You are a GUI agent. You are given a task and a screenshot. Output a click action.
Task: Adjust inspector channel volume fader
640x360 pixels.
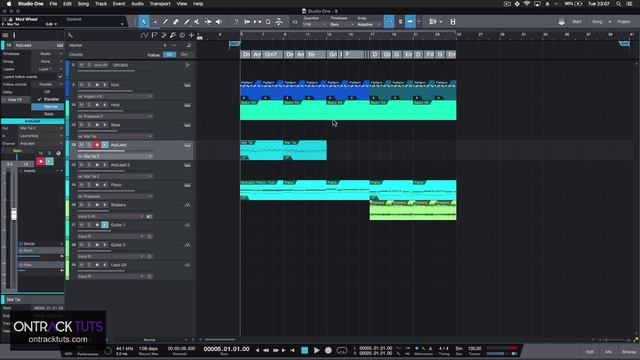pos(14,214)
